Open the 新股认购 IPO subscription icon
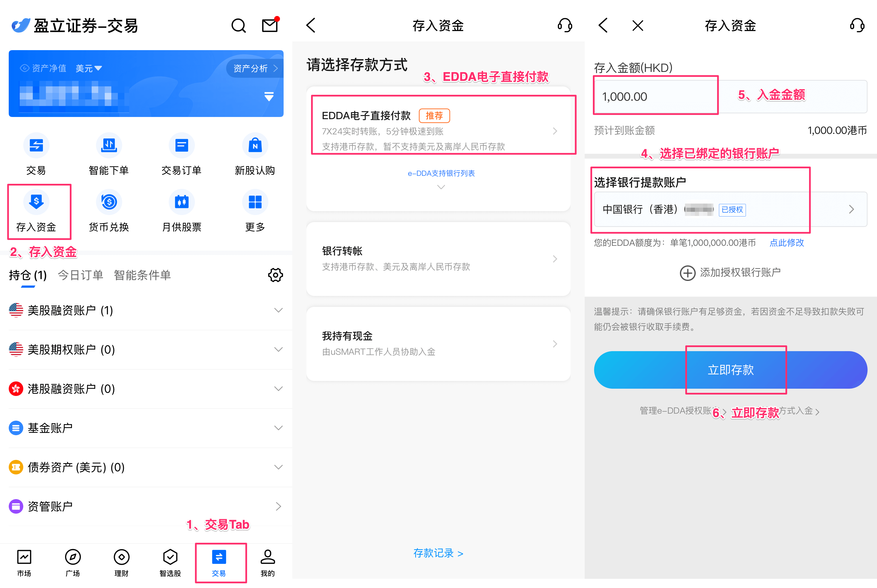This screenshot has height=588, width=877. click(255, 146)
